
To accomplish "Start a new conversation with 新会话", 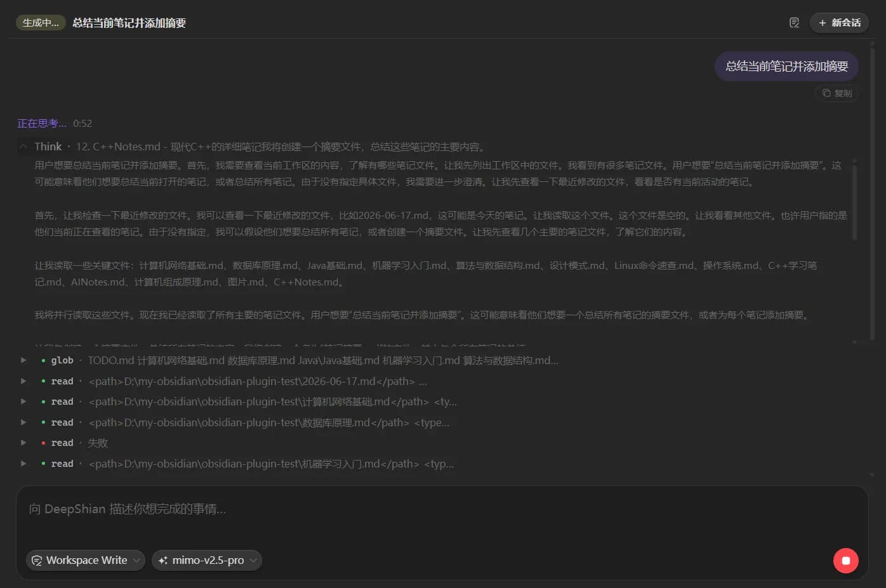I will 839,23.
